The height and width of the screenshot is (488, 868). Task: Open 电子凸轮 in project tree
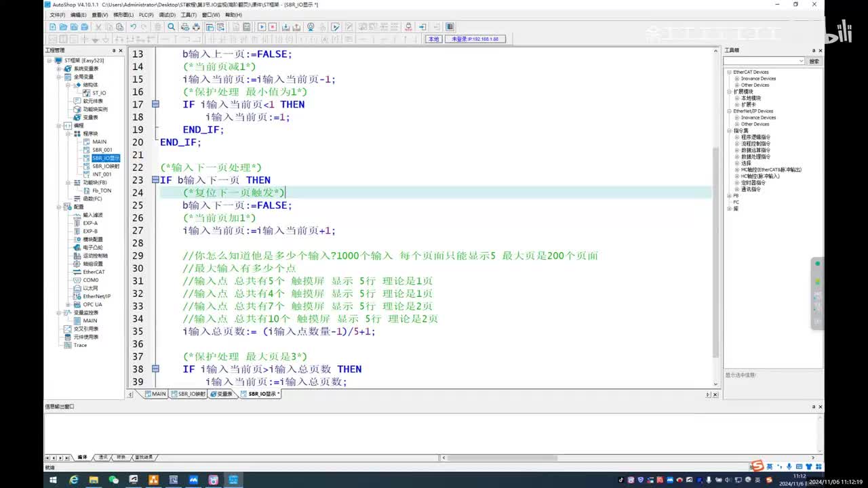[x=92, y=247]
